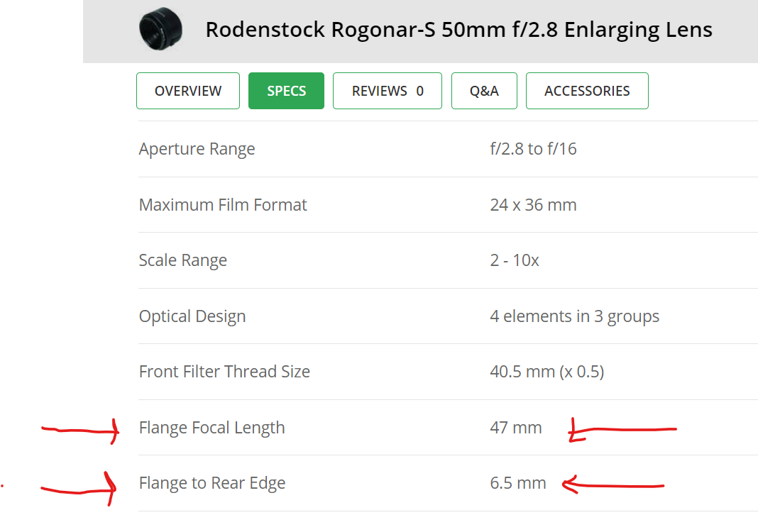758x532 pixels.
Task: Select the SPECS tab
Action: coord(286,91)
